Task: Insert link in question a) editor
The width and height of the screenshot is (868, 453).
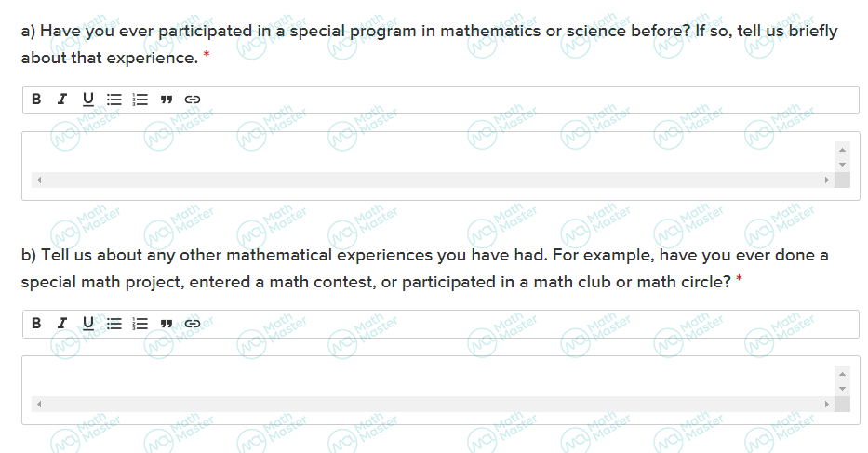Action: pyautogui.click(x=192, y=100)
